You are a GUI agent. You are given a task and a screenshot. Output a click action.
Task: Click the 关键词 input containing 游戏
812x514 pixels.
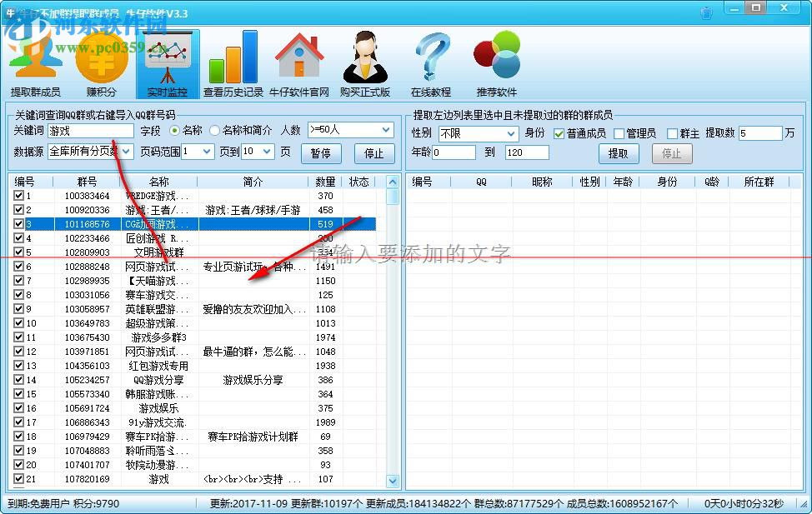(x=92, y=131)
